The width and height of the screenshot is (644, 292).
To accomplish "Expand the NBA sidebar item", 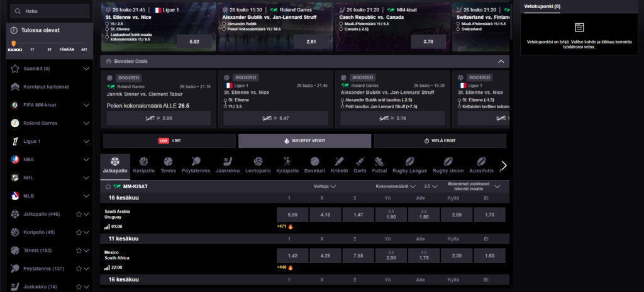I will 86,160.
